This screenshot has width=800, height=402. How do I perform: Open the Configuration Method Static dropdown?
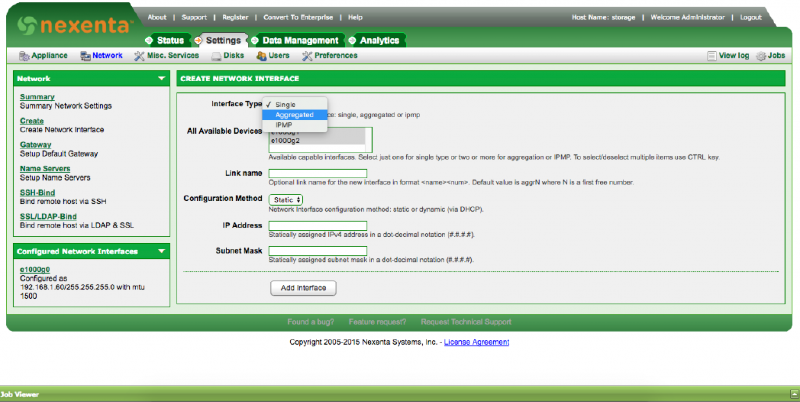click(286, 199)
